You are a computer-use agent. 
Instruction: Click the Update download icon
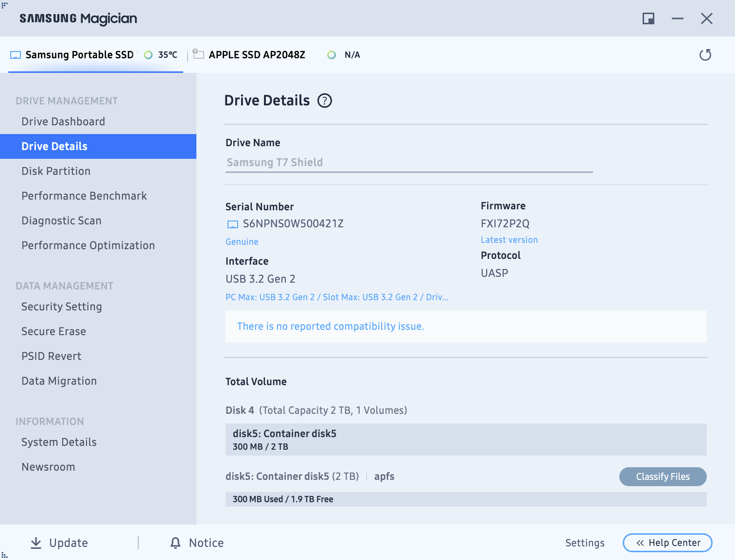[x=36, y=543]
